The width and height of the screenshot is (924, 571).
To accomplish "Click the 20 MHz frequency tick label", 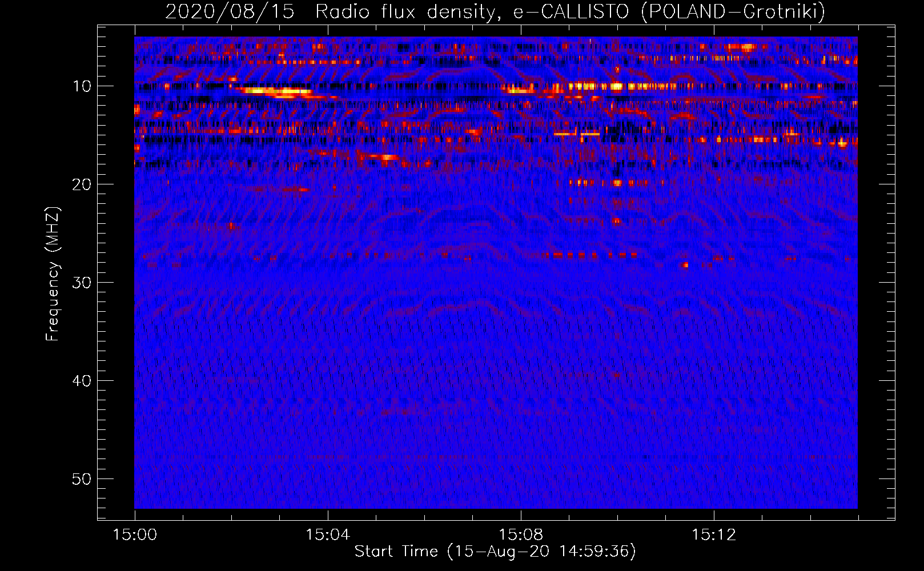I will click(82, 184).
